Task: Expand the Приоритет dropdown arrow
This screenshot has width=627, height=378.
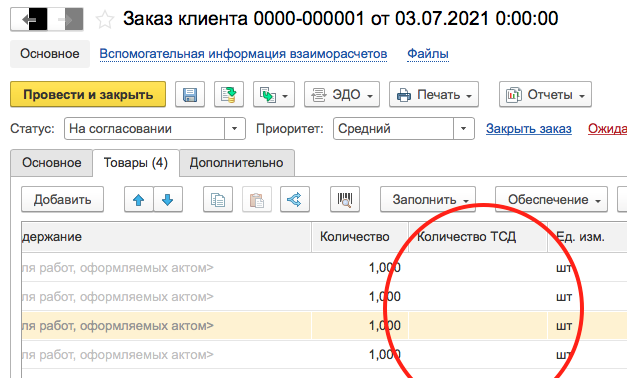Action: [464, 128]
